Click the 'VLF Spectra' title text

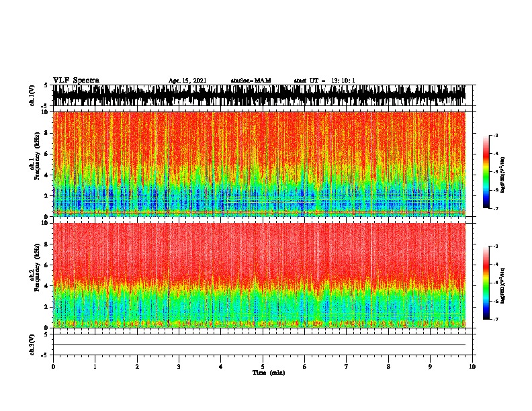point(76,81)
